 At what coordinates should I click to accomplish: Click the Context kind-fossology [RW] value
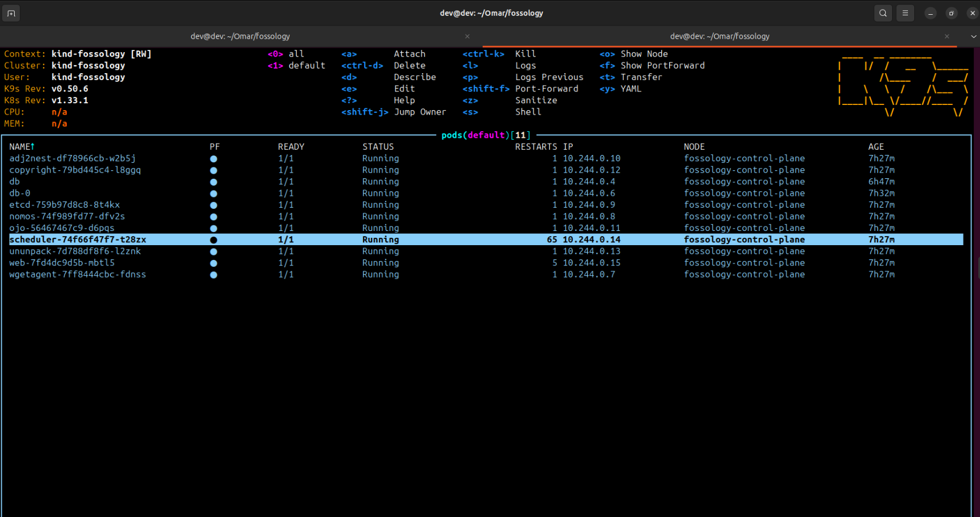[x=102, y=54]
